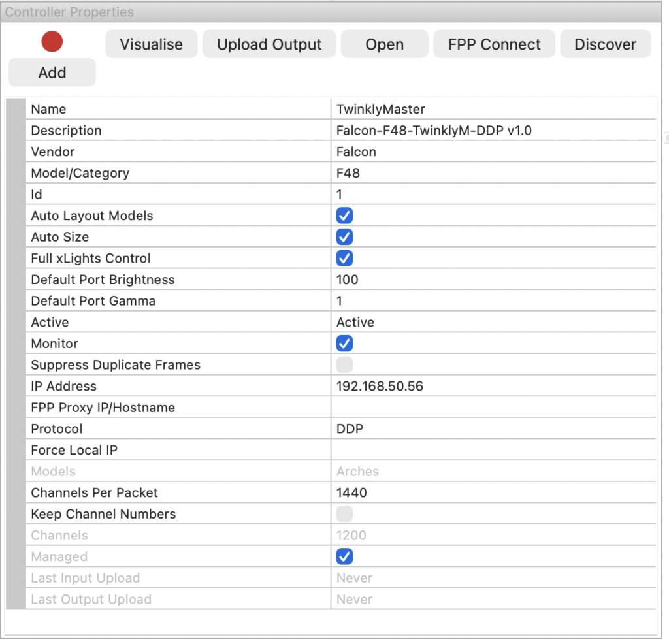Select Default Port Brightness label
The image size is (669, 644).
point(103,280)
